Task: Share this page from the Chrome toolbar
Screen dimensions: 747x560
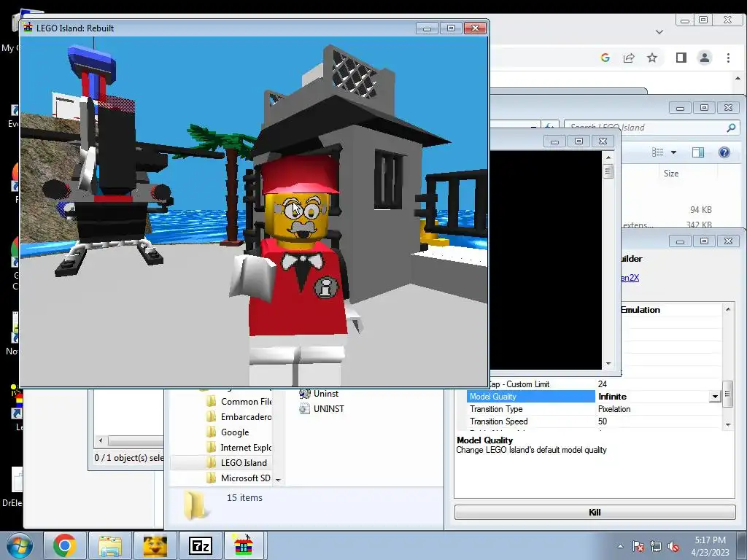Action: [x=628, y=58]
